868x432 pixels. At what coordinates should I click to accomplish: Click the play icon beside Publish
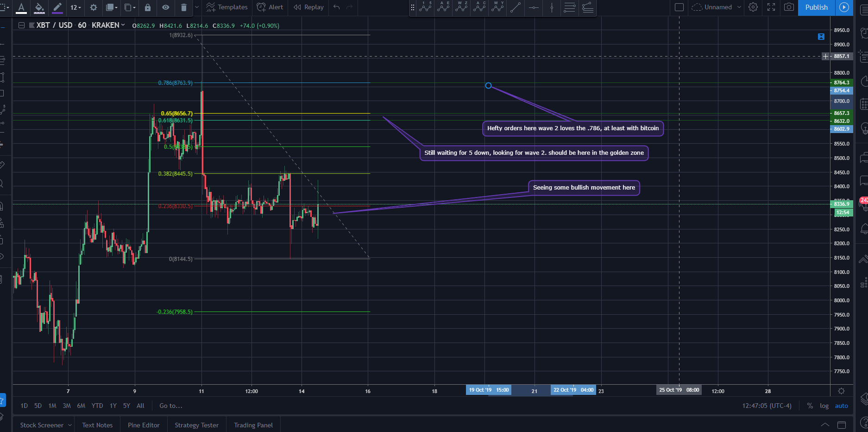[x=844, y=7]
